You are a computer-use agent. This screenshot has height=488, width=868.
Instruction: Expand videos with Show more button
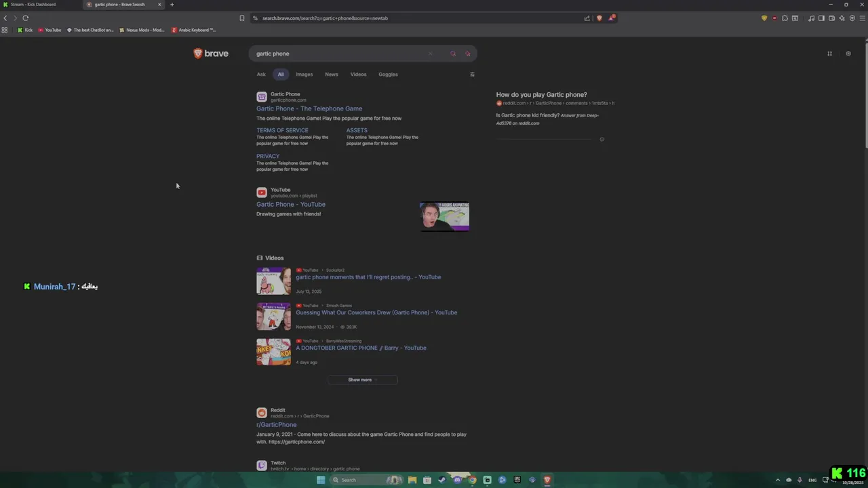tap(363, 380)
